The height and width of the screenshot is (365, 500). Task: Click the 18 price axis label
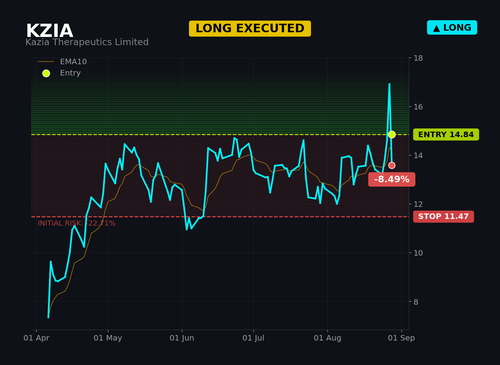tap(418, 58)
